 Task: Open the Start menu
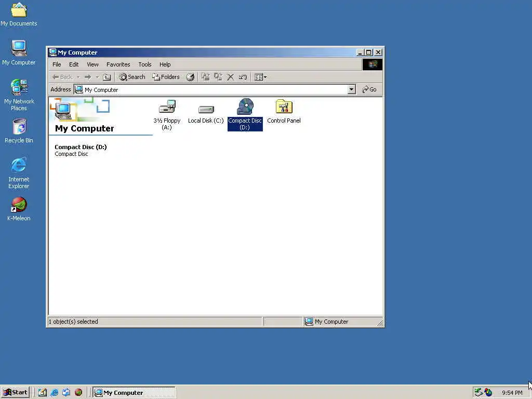pos(15,392)
